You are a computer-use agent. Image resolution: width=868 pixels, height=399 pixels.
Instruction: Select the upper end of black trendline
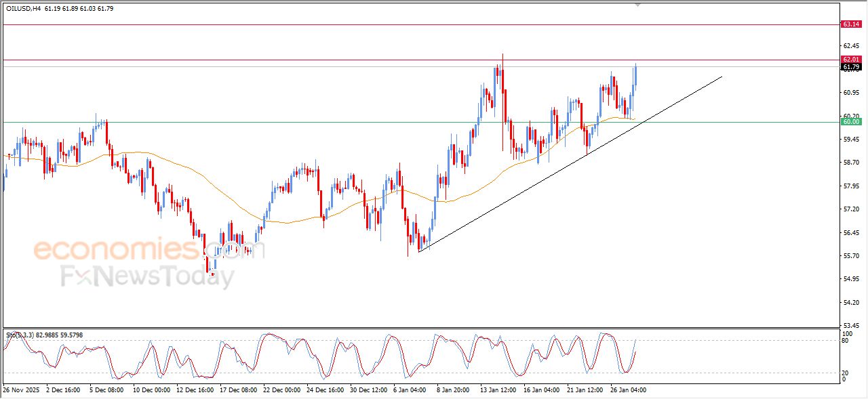(x=722, y=77)
